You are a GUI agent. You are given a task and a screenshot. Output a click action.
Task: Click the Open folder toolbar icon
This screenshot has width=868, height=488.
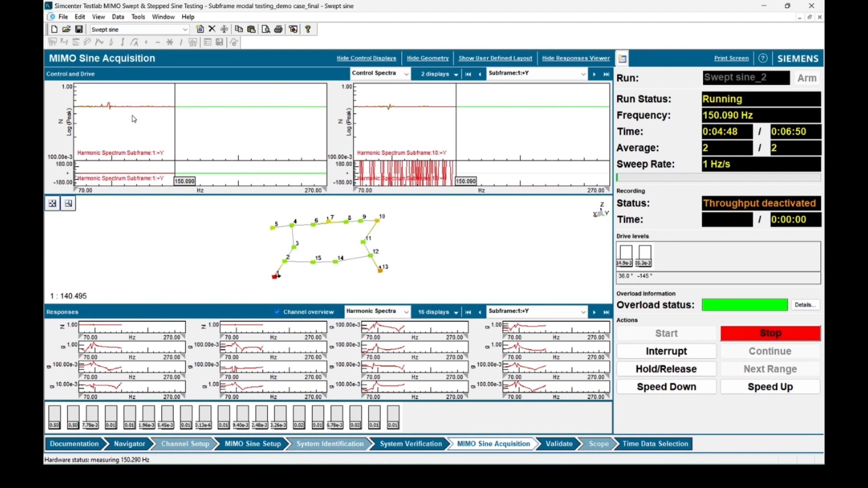[x=66, y=29]
